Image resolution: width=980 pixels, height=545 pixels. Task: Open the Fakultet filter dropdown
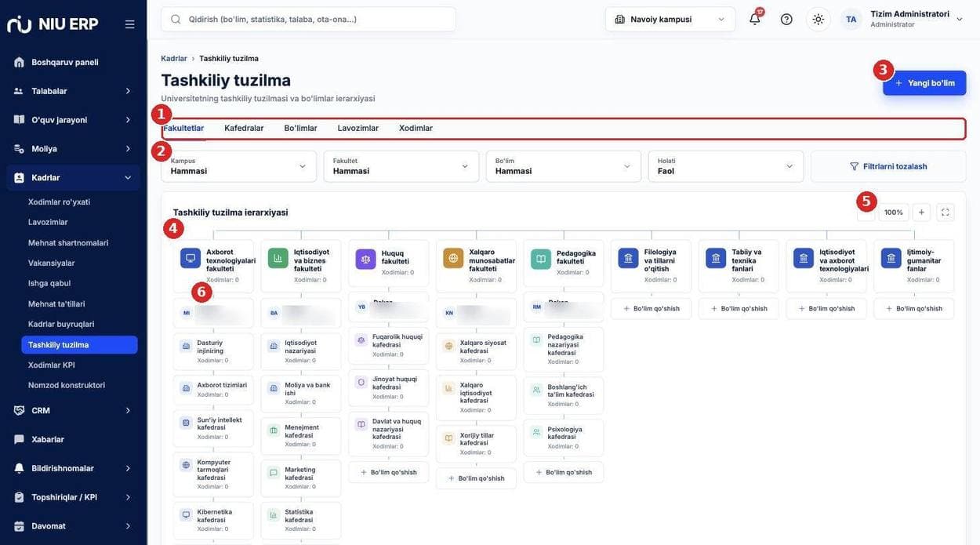(401, 166)
